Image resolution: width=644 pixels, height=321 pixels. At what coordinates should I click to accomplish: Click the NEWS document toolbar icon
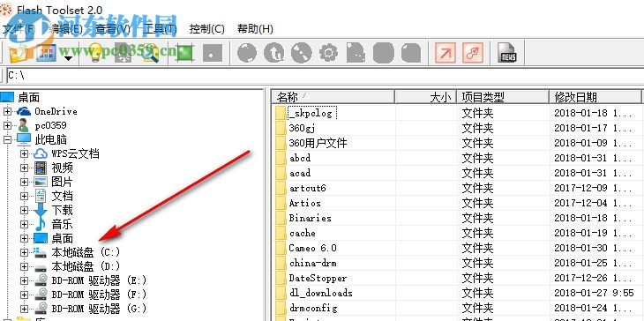pyautogui.click(x=507, y=54)
